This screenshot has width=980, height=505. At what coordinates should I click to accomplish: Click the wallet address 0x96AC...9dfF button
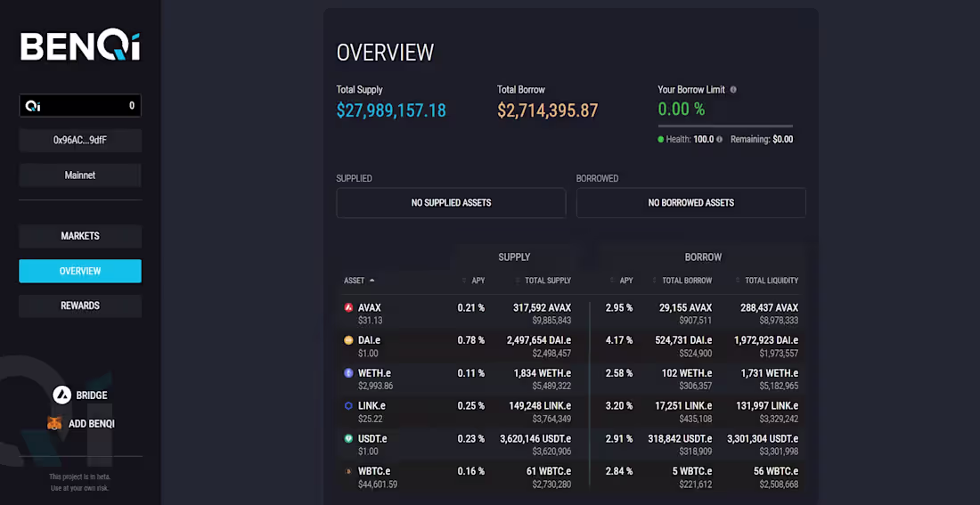[80, 140]
